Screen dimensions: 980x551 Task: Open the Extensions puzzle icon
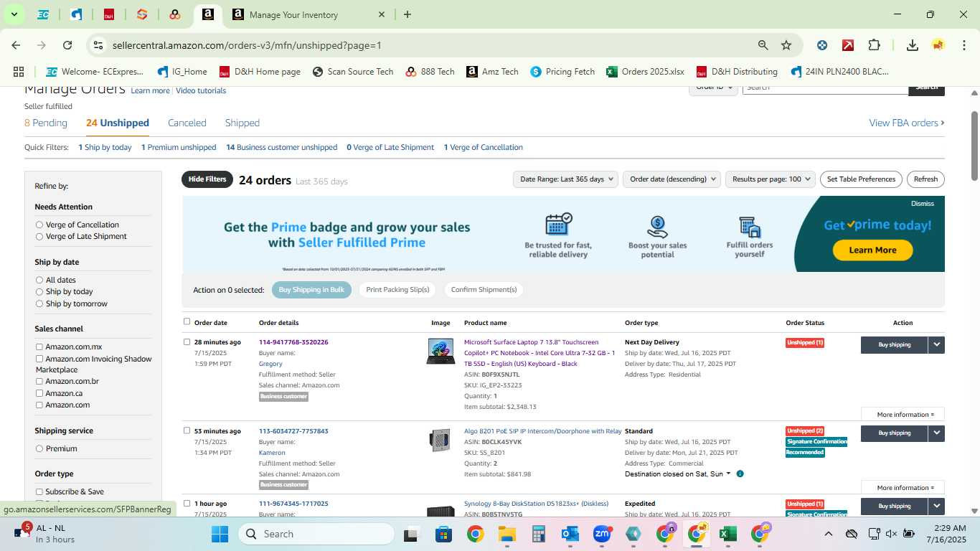coord(874,45)
